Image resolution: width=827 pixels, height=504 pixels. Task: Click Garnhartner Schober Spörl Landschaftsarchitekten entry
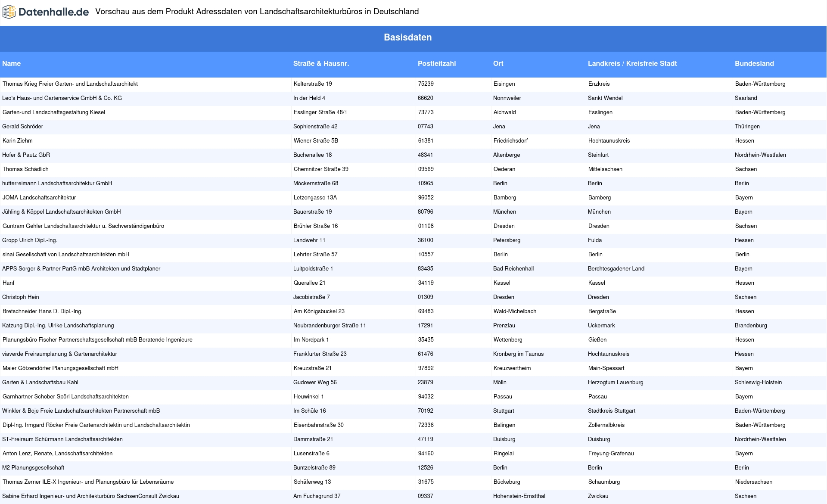[65, 397]
